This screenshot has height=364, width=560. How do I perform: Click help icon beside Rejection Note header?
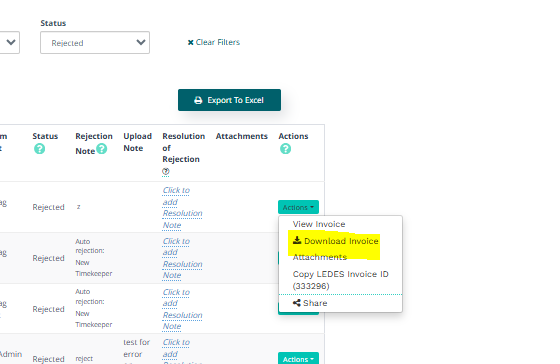click(102, 149)
